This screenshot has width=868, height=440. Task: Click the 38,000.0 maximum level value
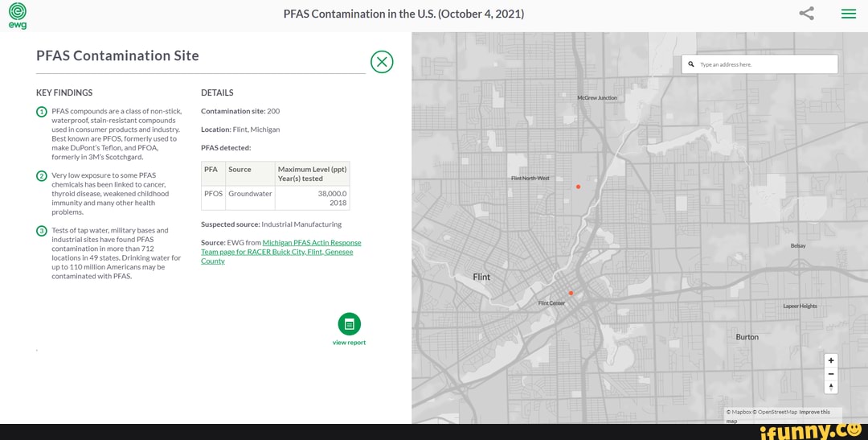pos(332,194)
